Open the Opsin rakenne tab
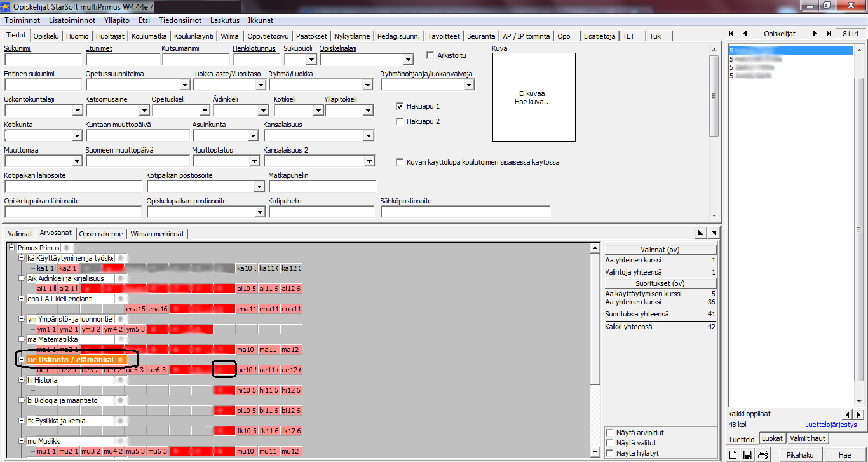The width and height of the screenshot is (868, 462). coord(101,234)
